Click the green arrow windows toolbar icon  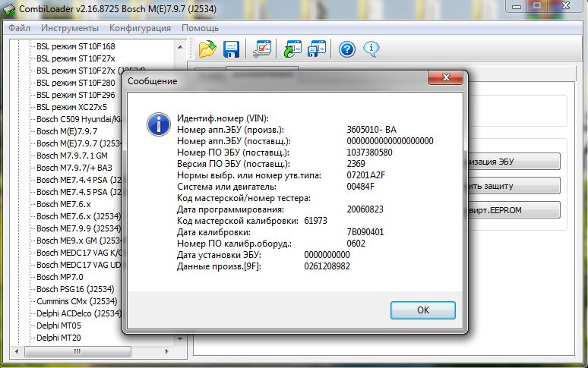pos(292,49)
